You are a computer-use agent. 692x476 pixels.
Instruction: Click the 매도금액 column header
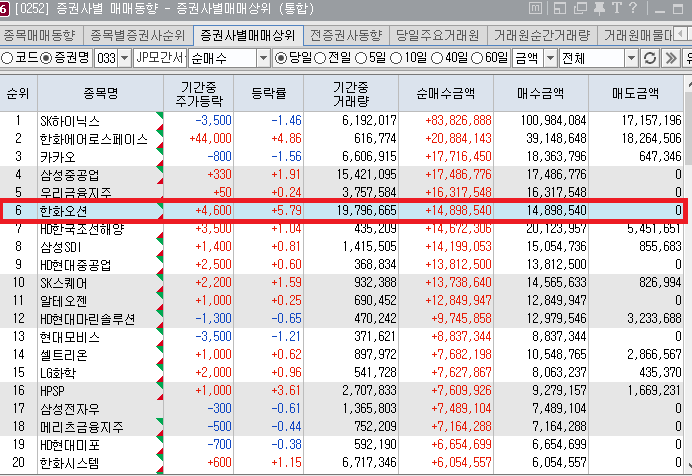point(636,93)
